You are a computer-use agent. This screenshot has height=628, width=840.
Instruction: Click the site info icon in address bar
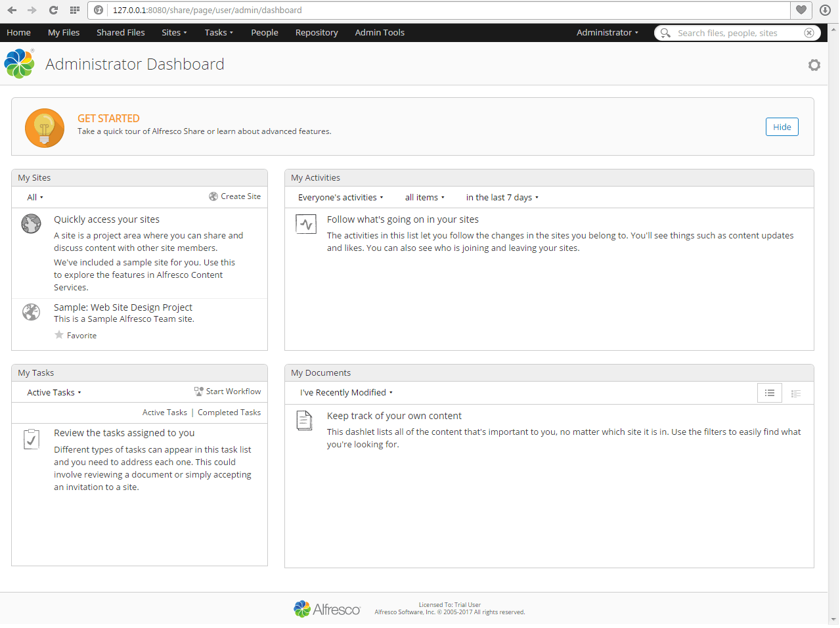tap(99, 10)
